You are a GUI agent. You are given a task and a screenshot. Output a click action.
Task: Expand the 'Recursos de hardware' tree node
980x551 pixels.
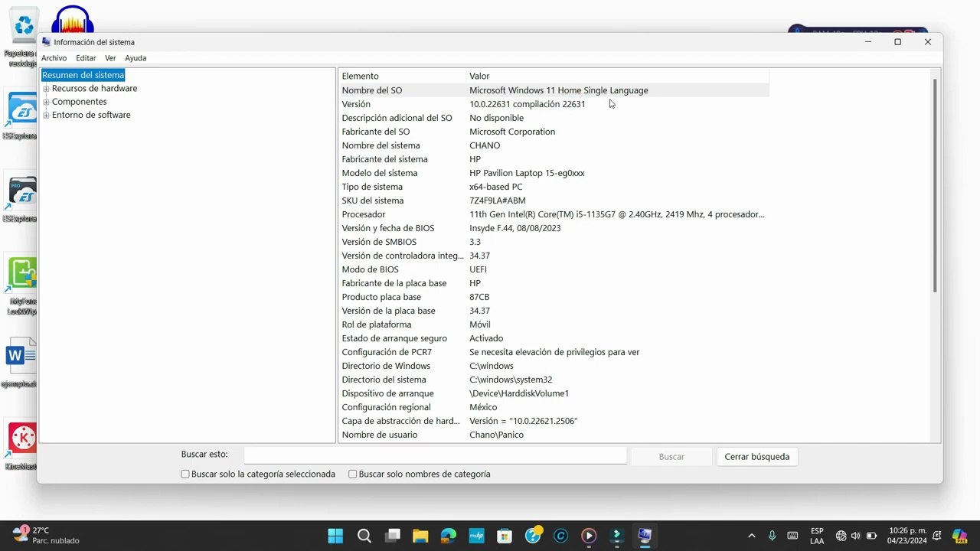tap(46, 89)
